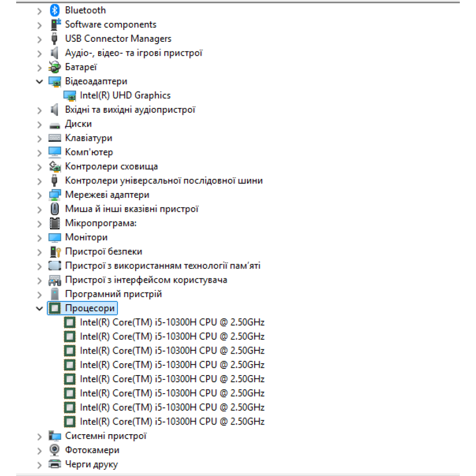
Task: Expand the Системні пристрої category
Action: (x=40, y=436)
